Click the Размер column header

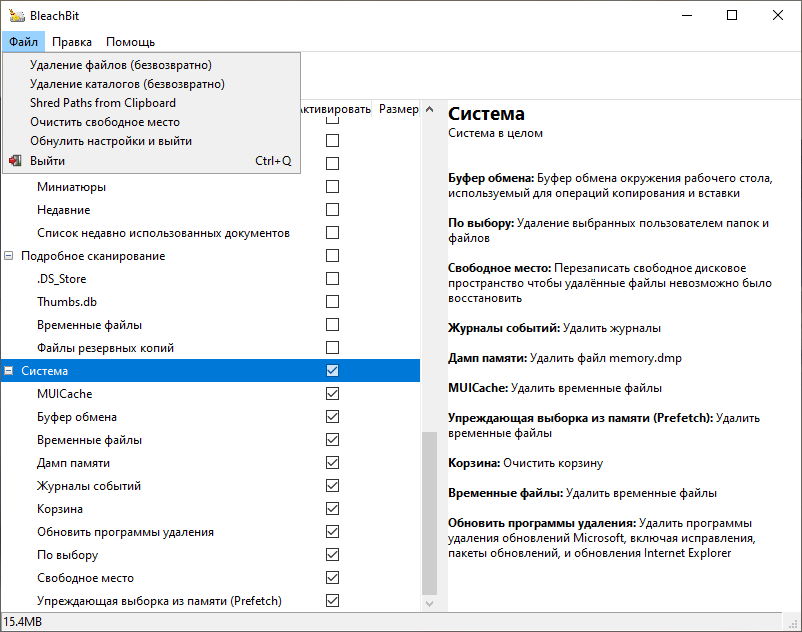pos(398,109)
